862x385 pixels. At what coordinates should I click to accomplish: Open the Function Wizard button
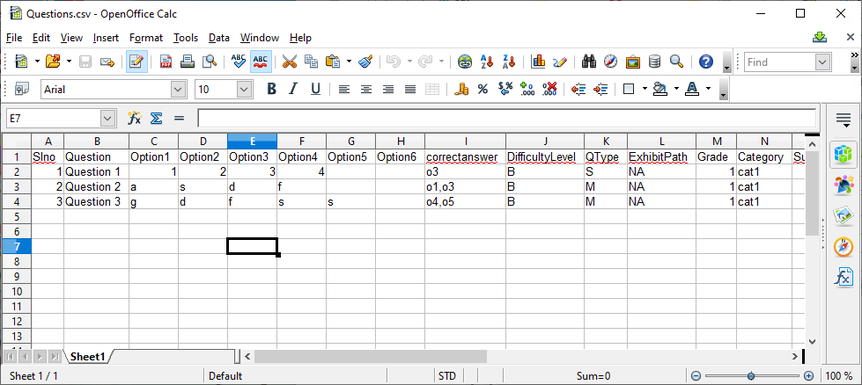coord(134,118)
